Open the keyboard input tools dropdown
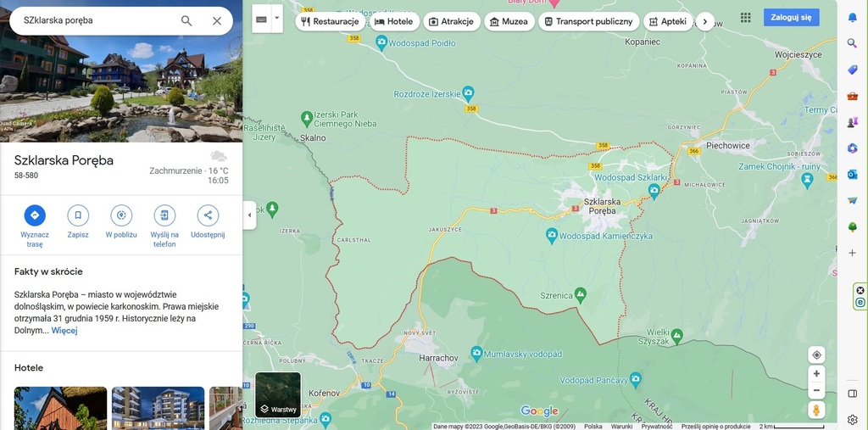 (x=276, y=18)
